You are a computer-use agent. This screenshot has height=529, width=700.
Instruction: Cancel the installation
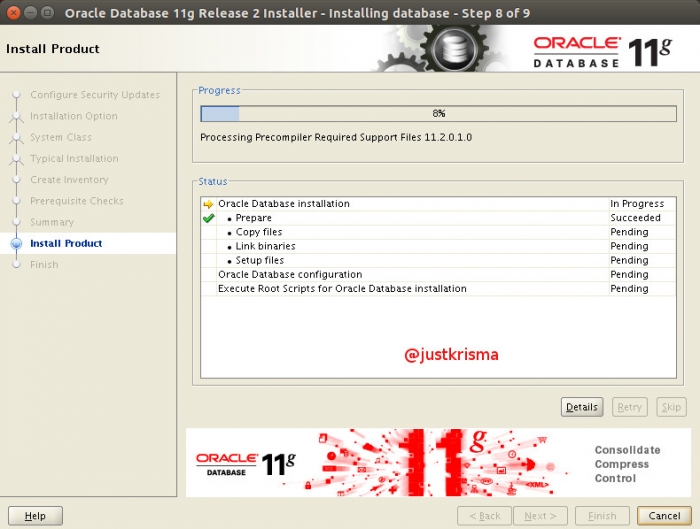[664, 516]
